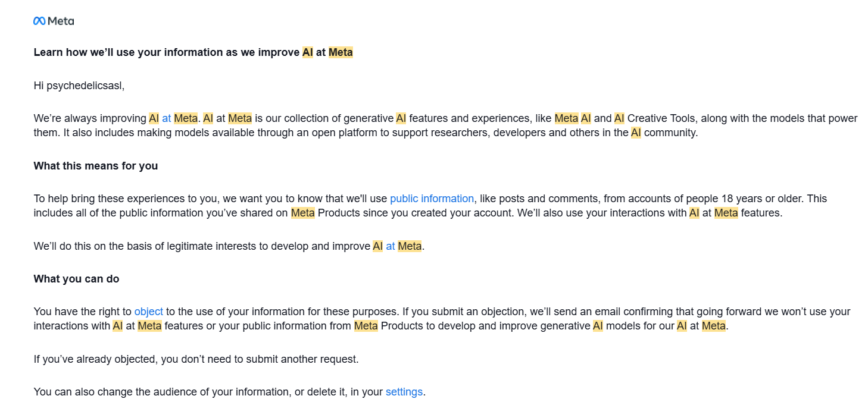Select the 'What this means for you' heading

pyautogui.click(x=96, y=166)
